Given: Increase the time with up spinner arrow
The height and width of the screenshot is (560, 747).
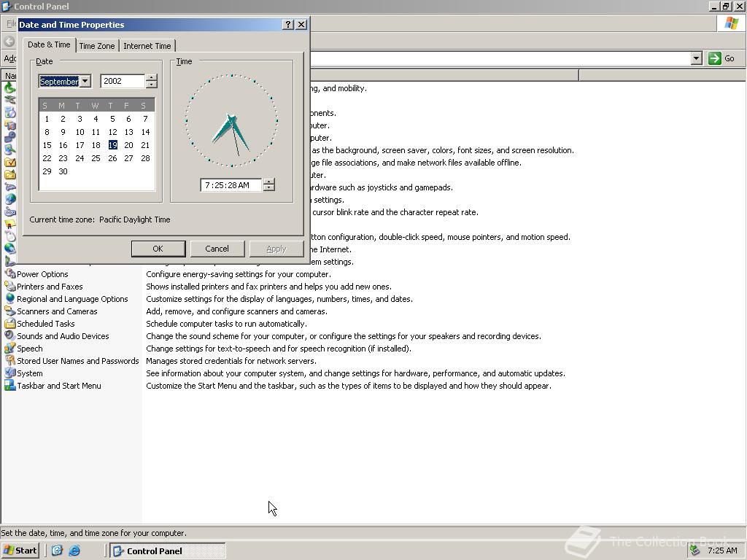Looking at the screenshot, I should (269, 182).
